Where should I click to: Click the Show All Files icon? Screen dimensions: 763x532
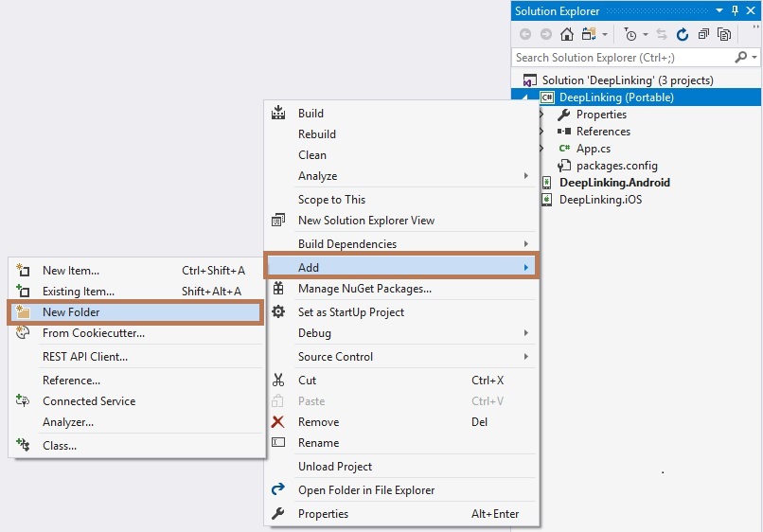(724, 34)
